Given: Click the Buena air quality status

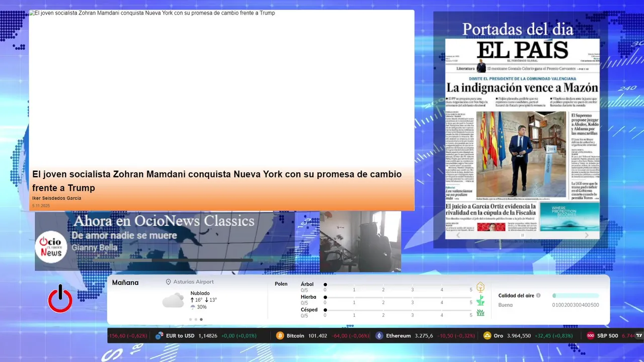Looking at the screenshot, I should [506, 305].
